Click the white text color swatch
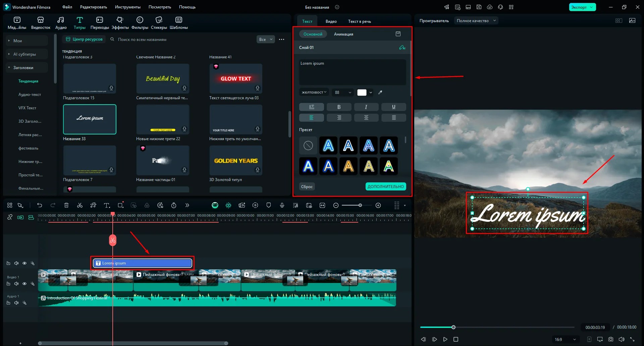The width and height of the screenshot is (644, 346). pos(362,93)
